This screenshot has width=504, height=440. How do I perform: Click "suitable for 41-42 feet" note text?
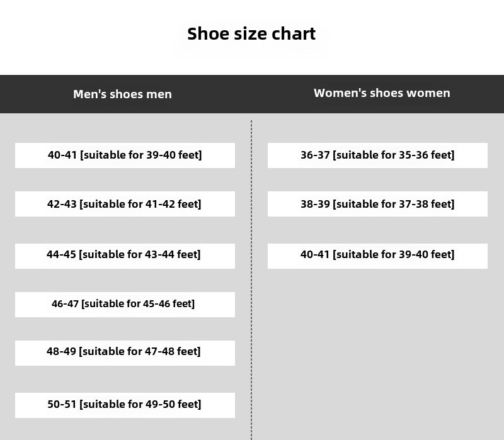(x=141, y=204)
